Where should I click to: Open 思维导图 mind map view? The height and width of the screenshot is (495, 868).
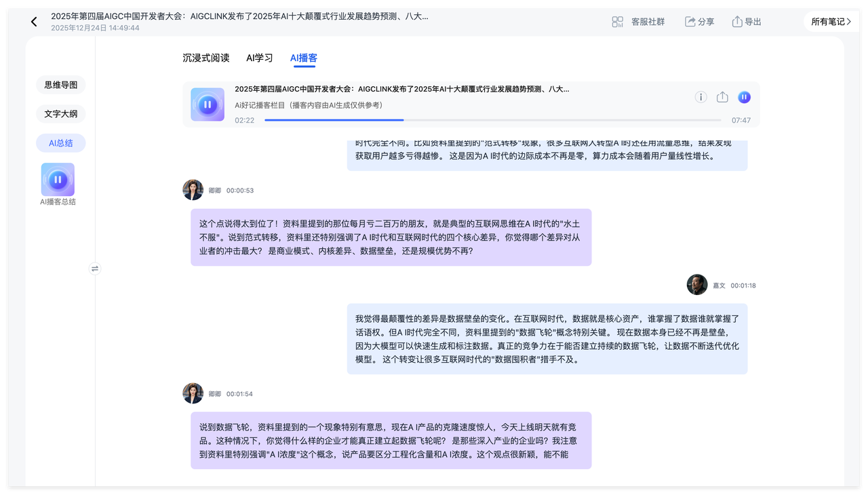(x=61, y=85)
